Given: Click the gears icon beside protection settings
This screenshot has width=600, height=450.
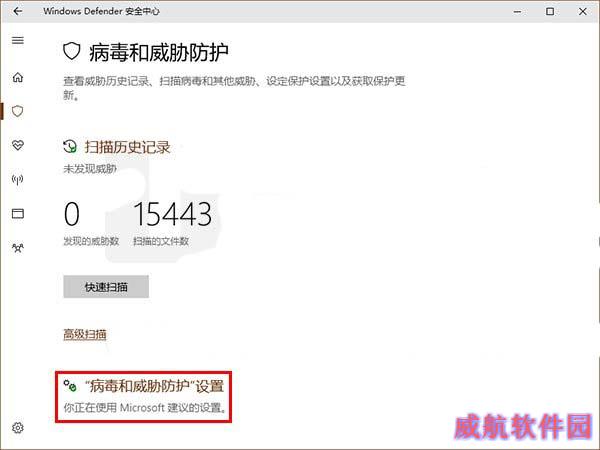Looking at the screenshot, I should pos(70,386).
